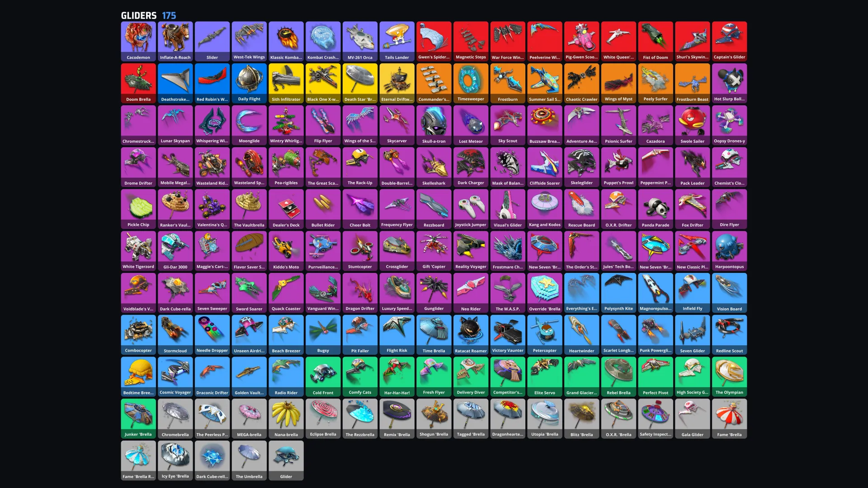
Task: Choose the Icy Eye 'Brella glider
Action: tap(175, 461)
